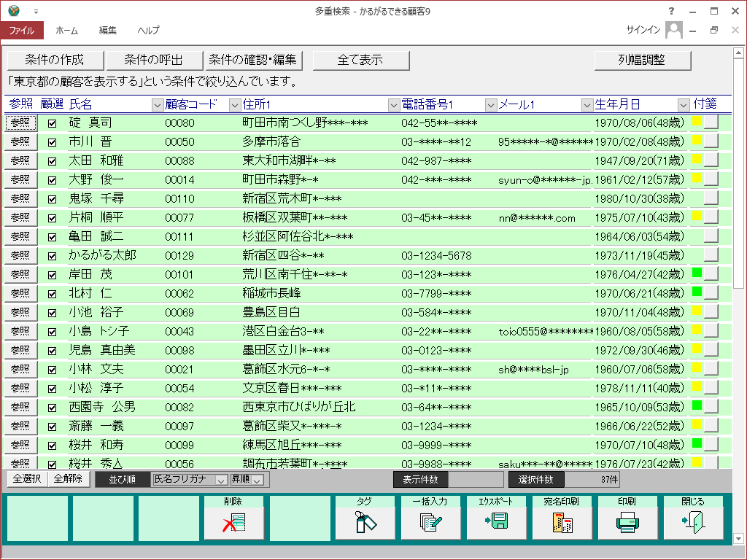747x560 pixels.
Task: Open the tag (タグ) tool icon
Action: [x=365, y=522]
